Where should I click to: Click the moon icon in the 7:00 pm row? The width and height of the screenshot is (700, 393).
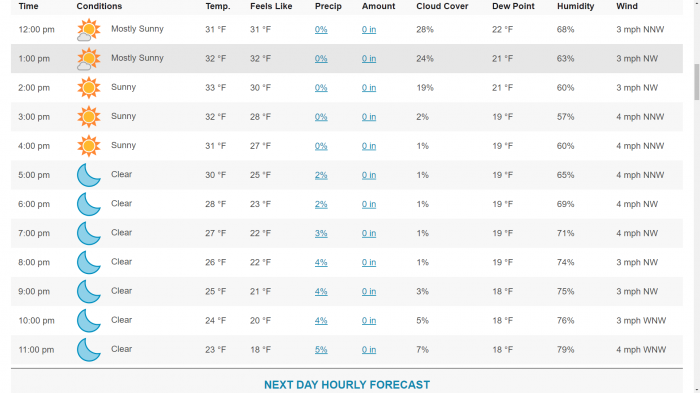[88, 233]
